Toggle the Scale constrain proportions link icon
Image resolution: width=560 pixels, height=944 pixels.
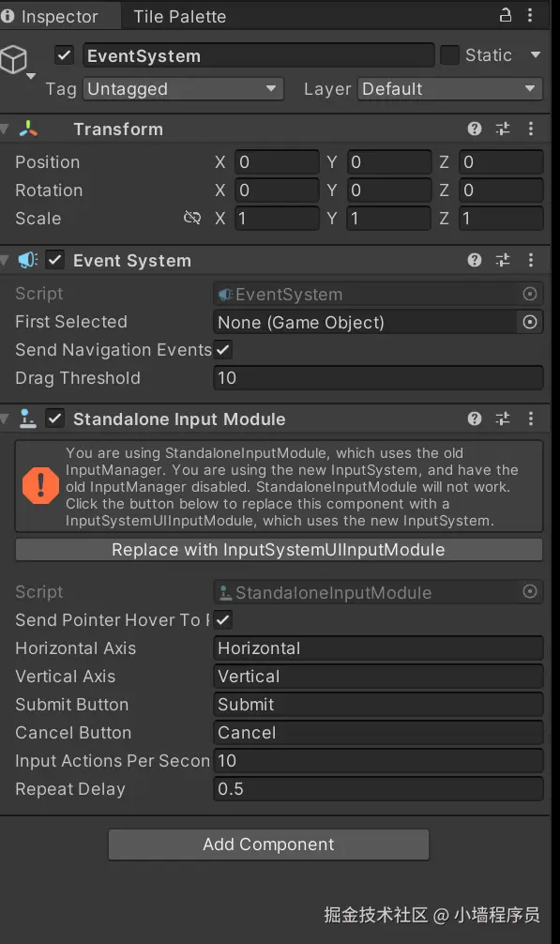(x=192, y=218)
